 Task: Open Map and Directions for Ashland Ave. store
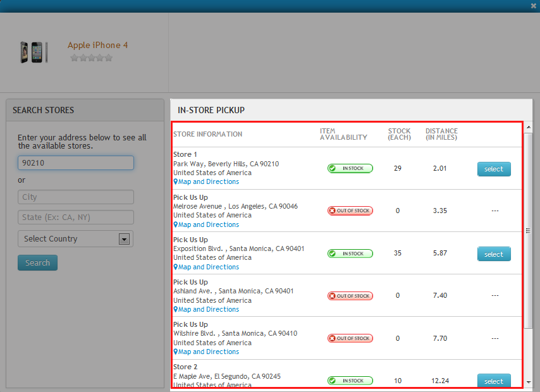208,310
